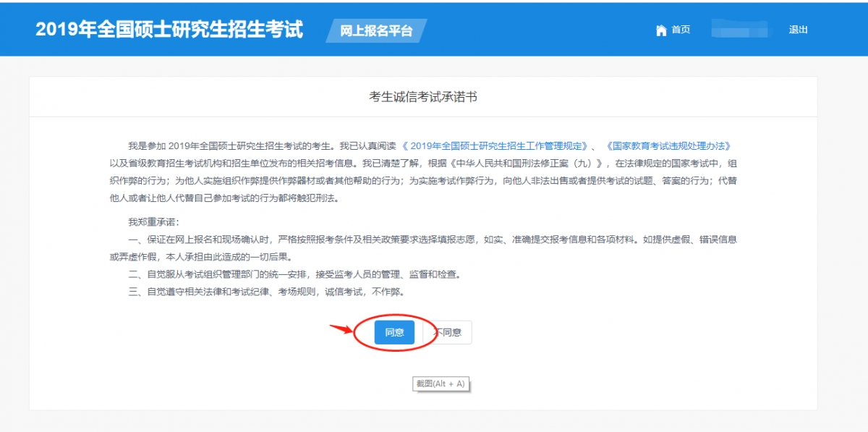
Task: Click the circled 同意 button
Action: point(393,332)
